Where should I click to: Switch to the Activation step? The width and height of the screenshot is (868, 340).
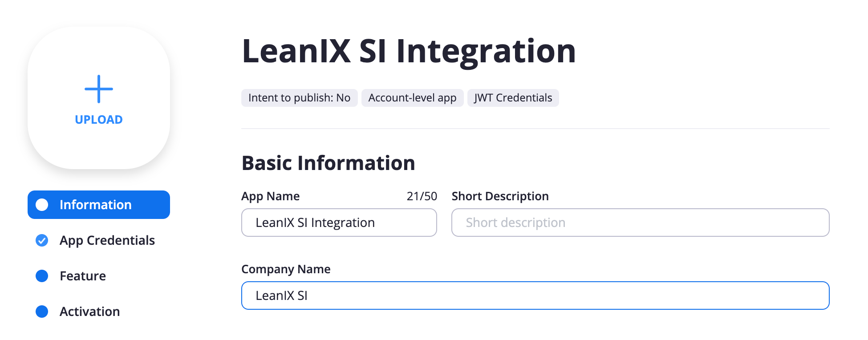click(90, 312)
